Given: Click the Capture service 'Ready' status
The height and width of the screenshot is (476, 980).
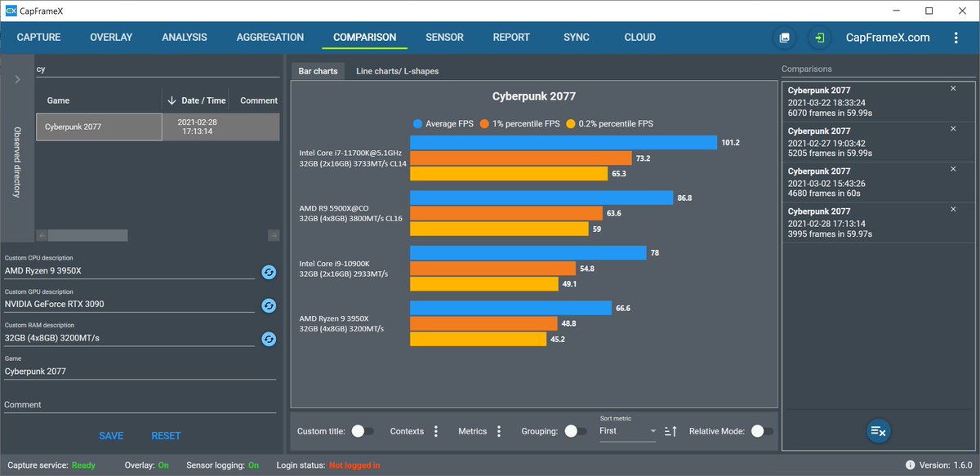Looking at the screenshot, I should tap(83, 465).
